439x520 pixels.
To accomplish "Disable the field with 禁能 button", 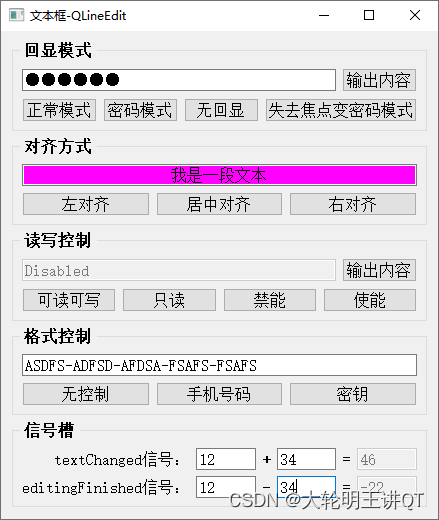I will pos(270,300).
